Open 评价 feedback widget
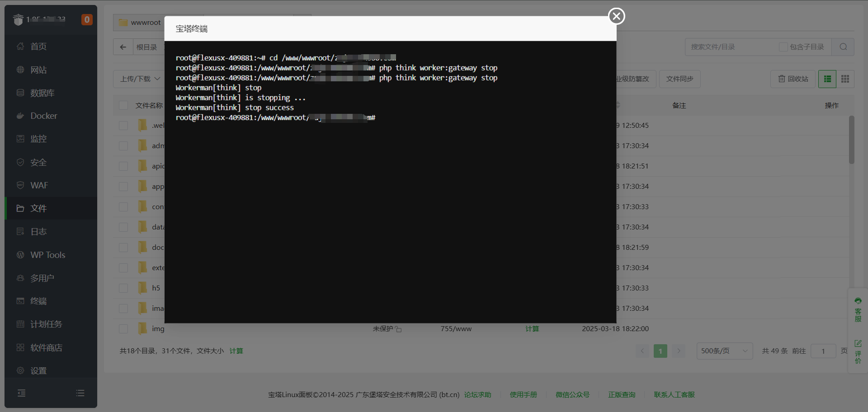This screenshot has height=412, width=868. click(x=858, y=352)
